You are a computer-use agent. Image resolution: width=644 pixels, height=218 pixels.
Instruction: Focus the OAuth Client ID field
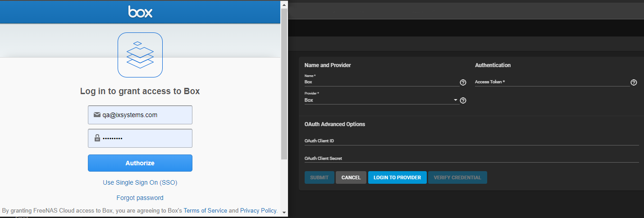(x=471, y=141)
